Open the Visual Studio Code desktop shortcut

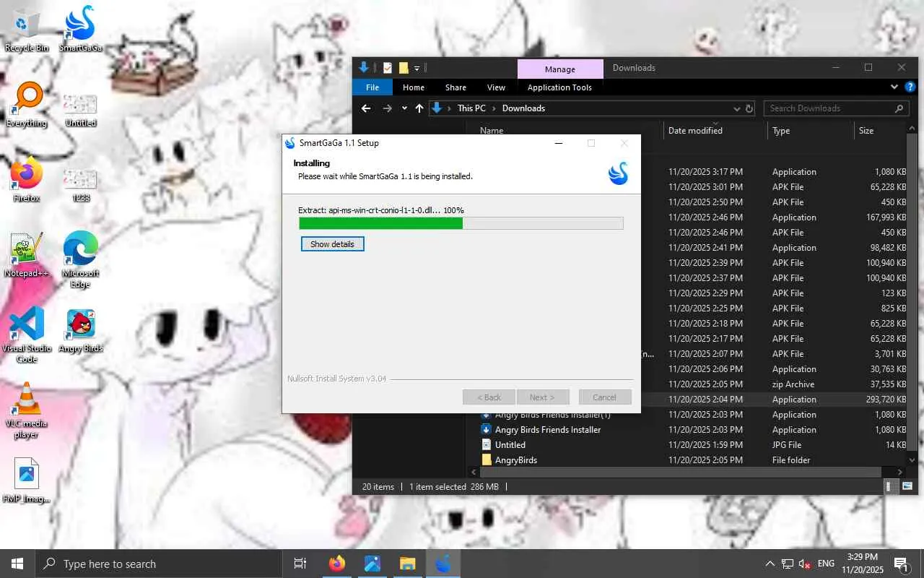point(27,335)
